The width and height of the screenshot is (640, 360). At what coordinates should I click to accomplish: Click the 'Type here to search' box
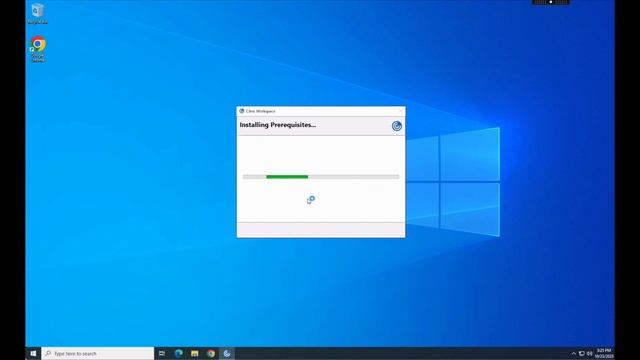[x=98, y=353]
